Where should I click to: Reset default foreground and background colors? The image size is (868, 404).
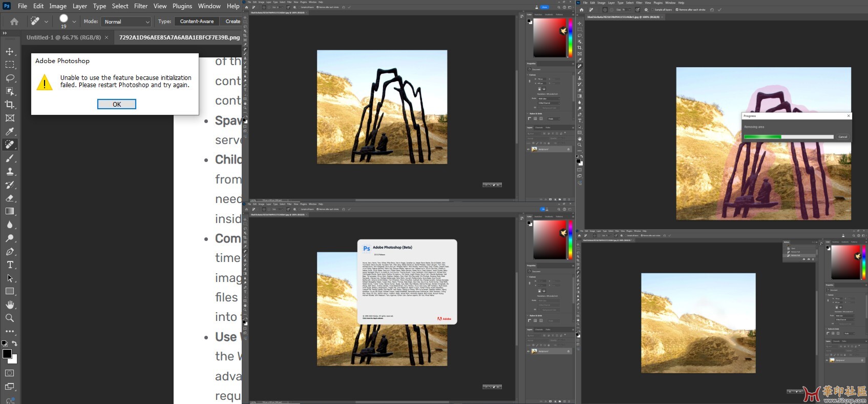pyautogui.click(x=5, y=344)
